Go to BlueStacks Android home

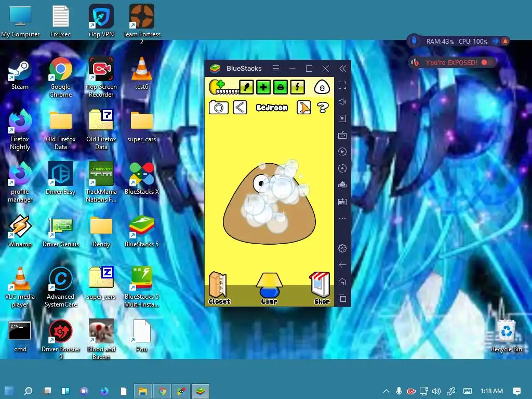[342, 282]
